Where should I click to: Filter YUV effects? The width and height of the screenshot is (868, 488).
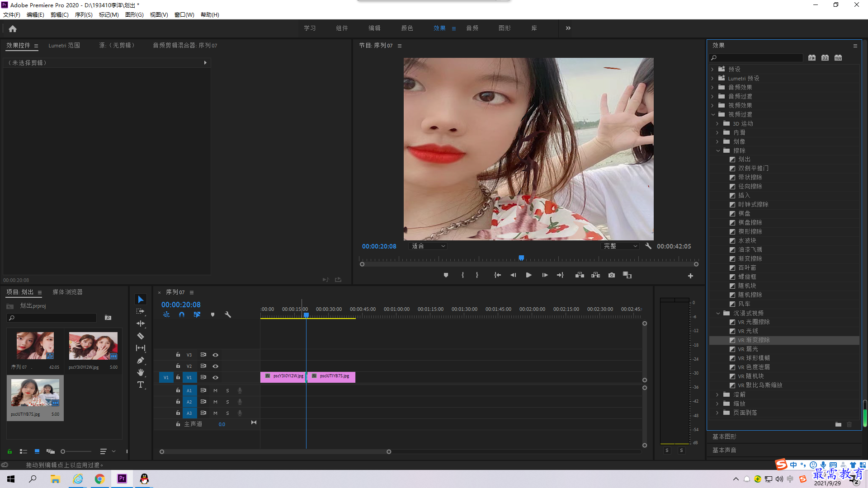pyautogui.click(x=838, y=58)
